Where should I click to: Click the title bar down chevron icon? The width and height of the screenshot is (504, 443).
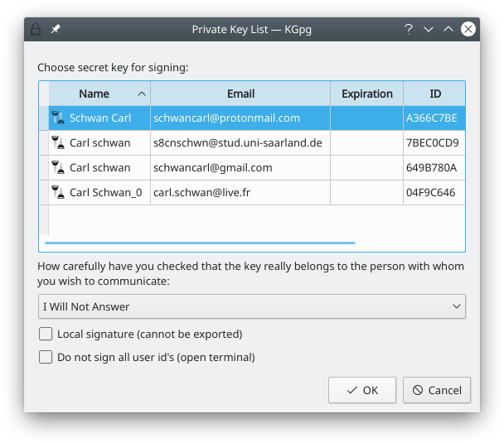[429, 29]
